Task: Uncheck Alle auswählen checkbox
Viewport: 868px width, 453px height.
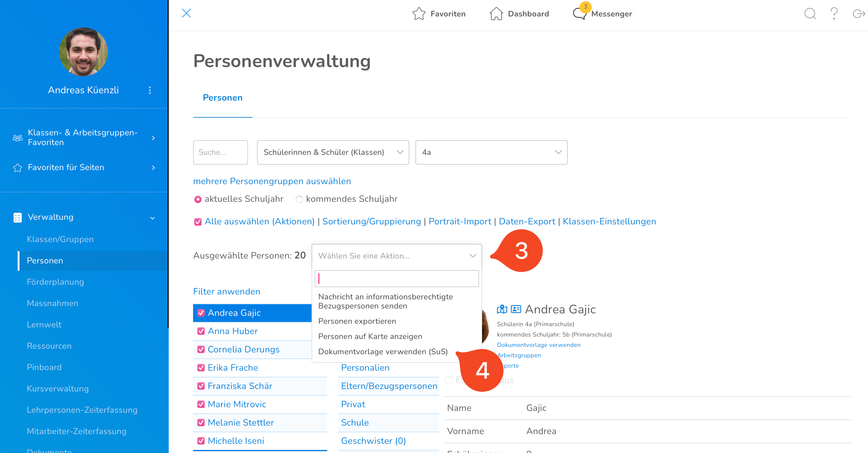Action: [198, 222]
